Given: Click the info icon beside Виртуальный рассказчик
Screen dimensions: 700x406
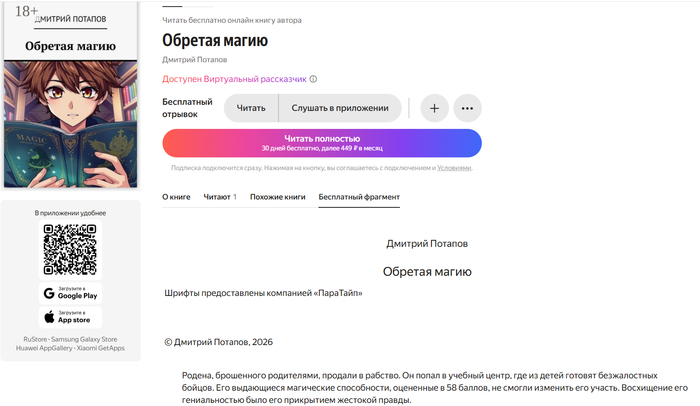Looking at the screenshot, I should 313,79.
